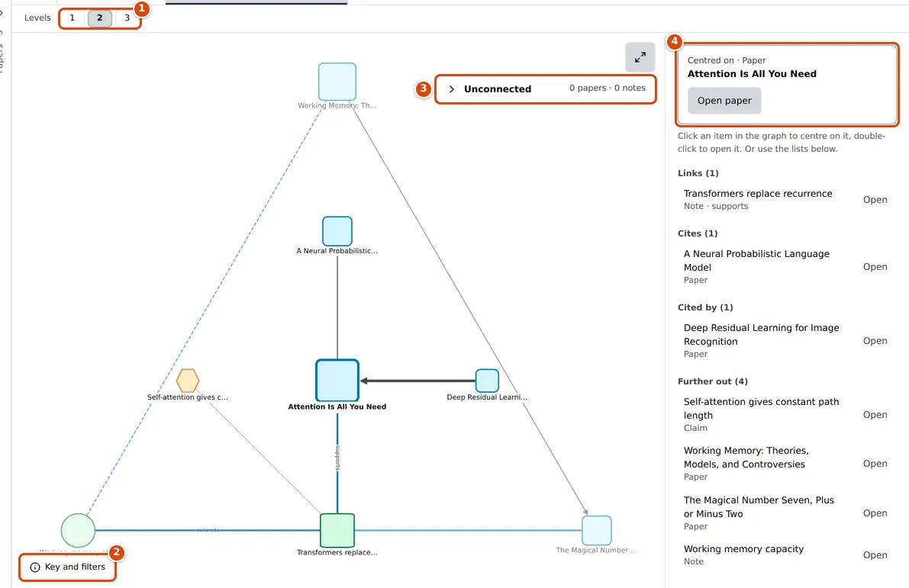The height and width of the screenshot is (588, 909).
Task: Click Deep Residual Learning list item title
Action: 761,335
